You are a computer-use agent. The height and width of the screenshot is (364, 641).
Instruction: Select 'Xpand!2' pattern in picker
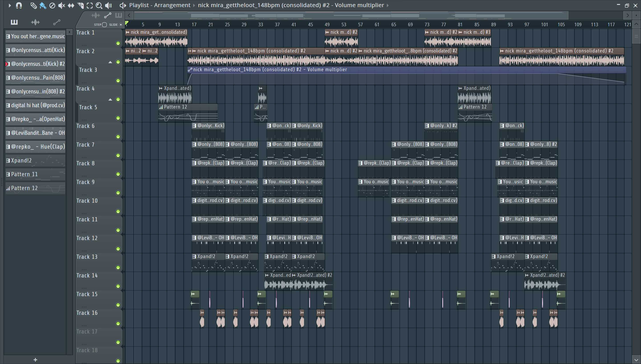pos(35,160)
